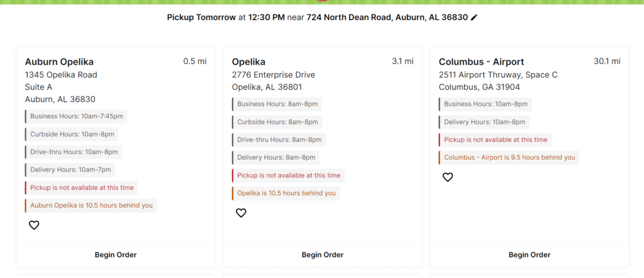Viewport: 644px width, 278px height.
Task: Click the Auburn Opelika store name
Action: [x=59, y=62]
